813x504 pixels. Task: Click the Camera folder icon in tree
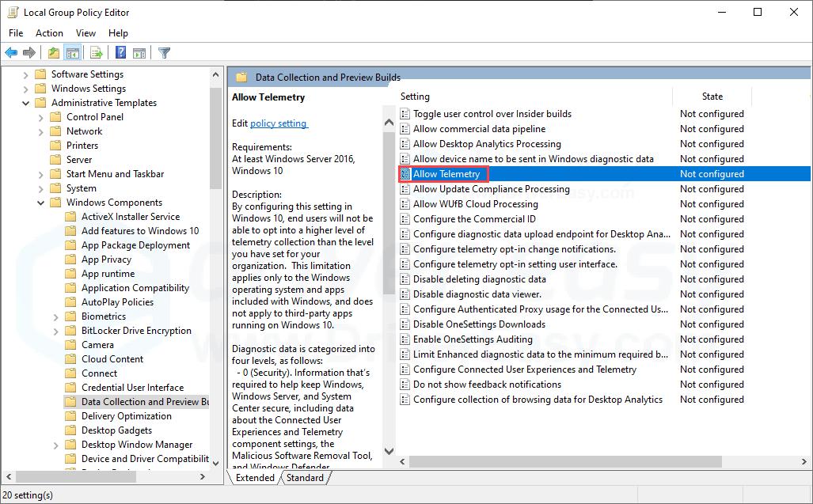(71, 345)
